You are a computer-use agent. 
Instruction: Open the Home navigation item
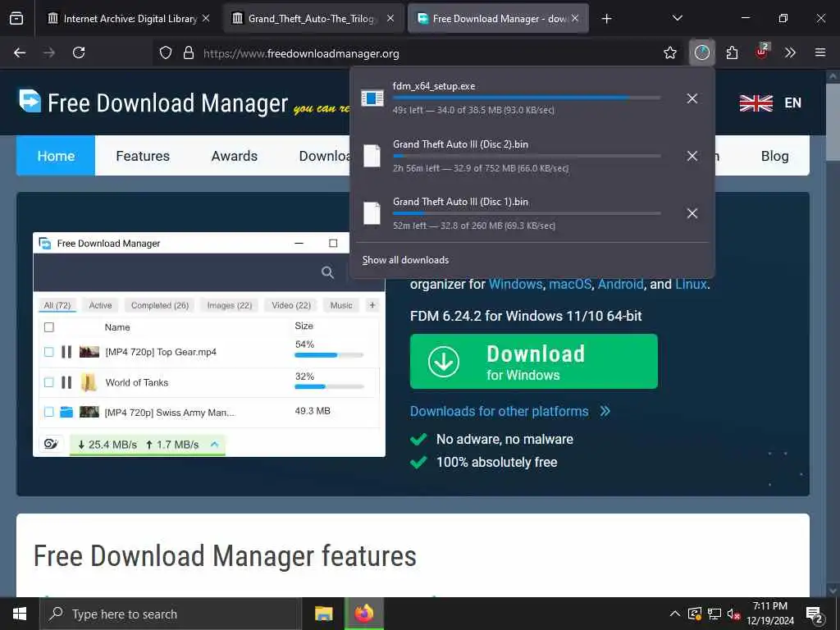[x=56, y=156]
